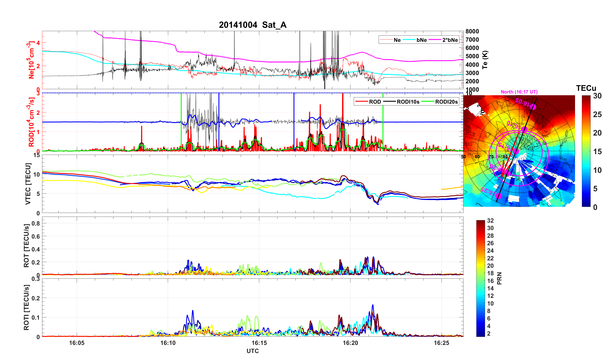Click the Te (K) right-axis label
Image resolution: width=602 pixels, height=364 pixels.
click(485, 60)
